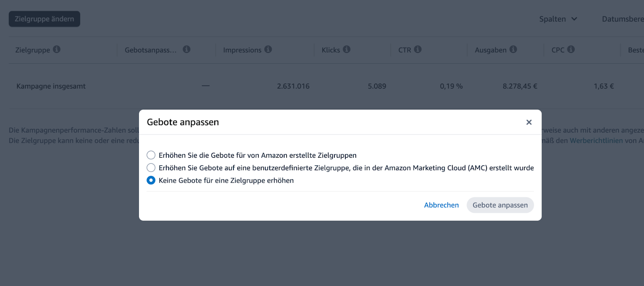Click clicks value 5.089
This screenshot has width=644, height=286.
377,86
